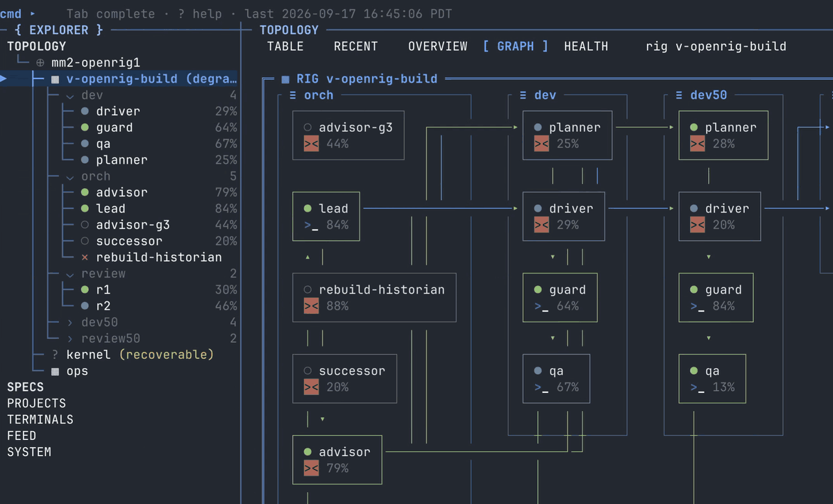Select lead row showing 84% in tree
The height and width of the screenshot is (504, 833).
[x=159, y=209]
